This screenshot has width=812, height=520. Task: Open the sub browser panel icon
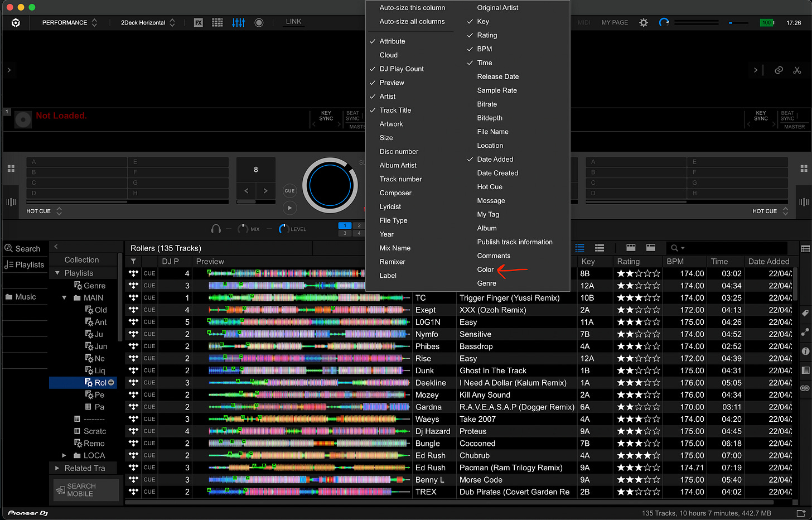pos(805,370)
